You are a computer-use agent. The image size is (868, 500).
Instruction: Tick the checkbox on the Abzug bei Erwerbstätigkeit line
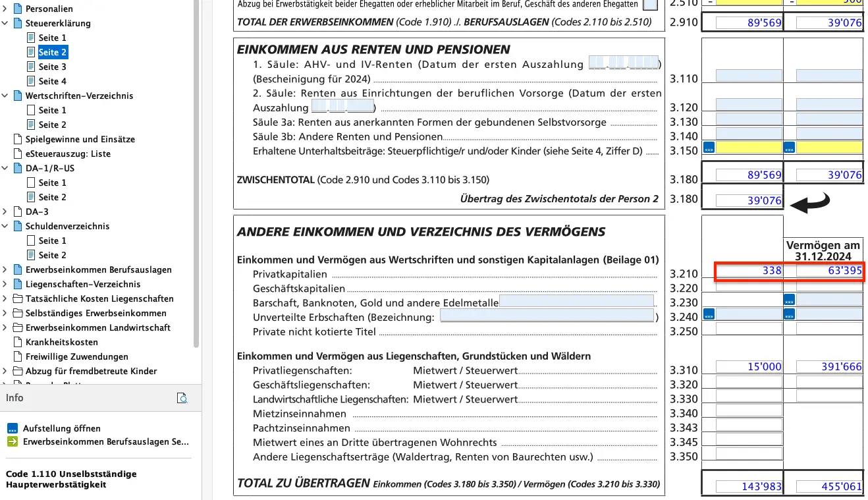click(649, 5)
